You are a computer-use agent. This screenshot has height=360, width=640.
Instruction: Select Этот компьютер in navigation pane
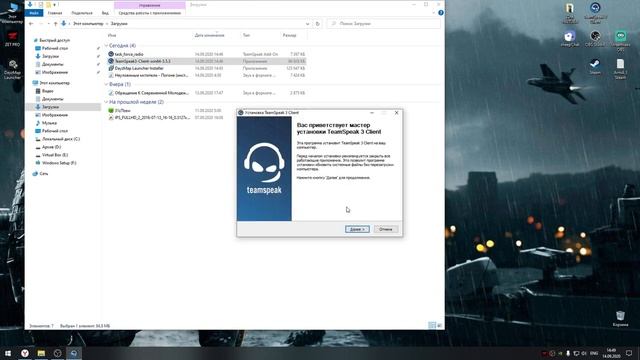click(x=54, y=83)
